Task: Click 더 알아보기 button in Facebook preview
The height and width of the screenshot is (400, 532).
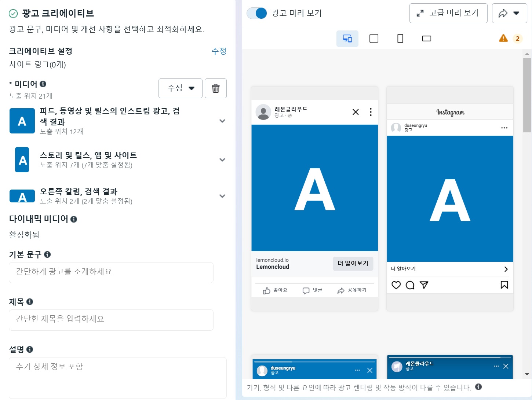Action: pos(353,264)
